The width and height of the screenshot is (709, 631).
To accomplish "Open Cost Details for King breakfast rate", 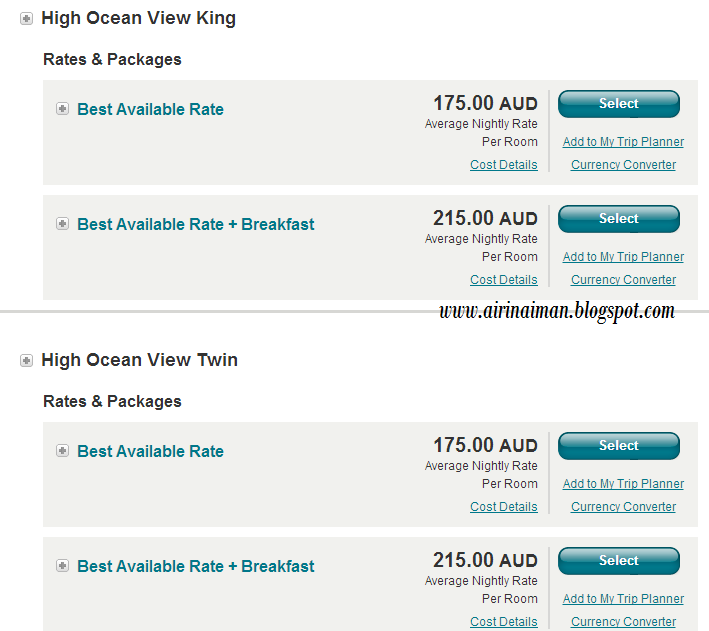I will coord(504,280).
